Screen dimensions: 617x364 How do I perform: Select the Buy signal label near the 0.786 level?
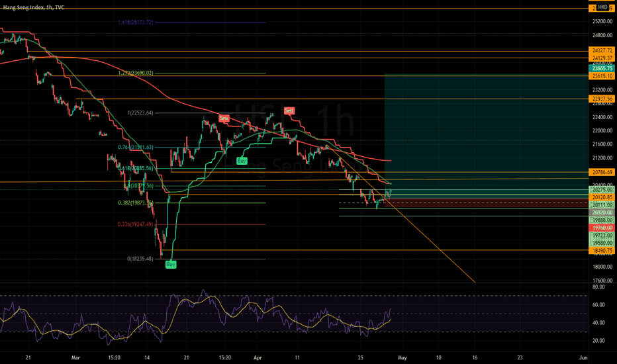pyautogui.click(x=242, y=161)
